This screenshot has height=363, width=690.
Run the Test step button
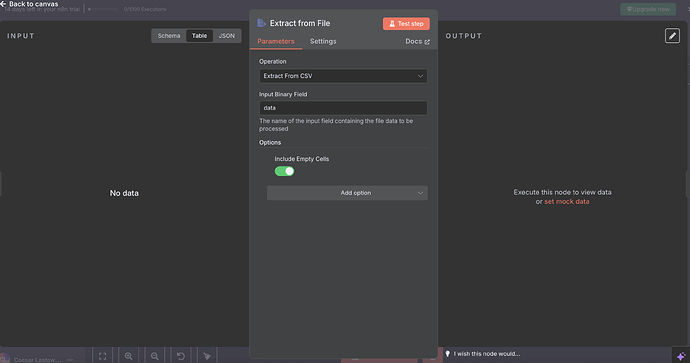[406, 24]
